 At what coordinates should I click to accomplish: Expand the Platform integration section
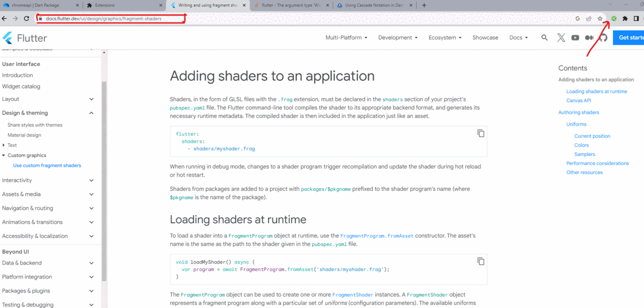tap(91, 277)
